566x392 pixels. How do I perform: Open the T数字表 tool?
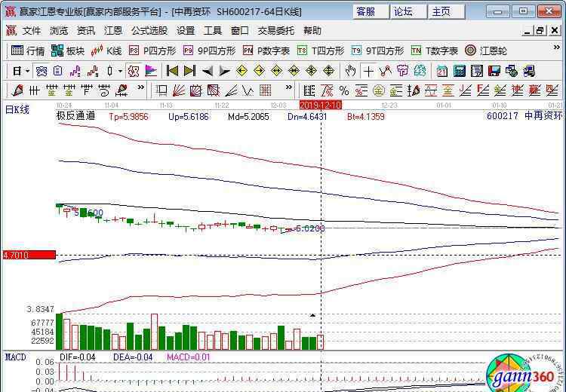point(435,51)
